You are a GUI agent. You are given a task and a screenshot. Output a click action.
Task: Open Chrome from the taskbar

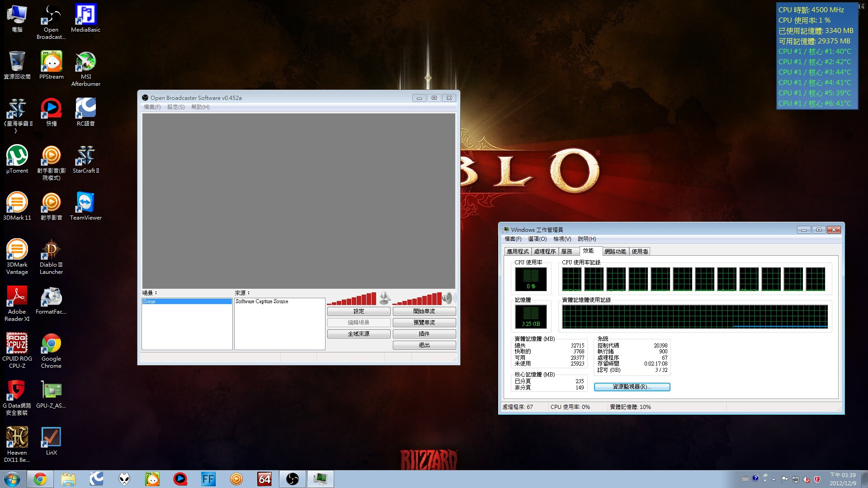point(40,479)
